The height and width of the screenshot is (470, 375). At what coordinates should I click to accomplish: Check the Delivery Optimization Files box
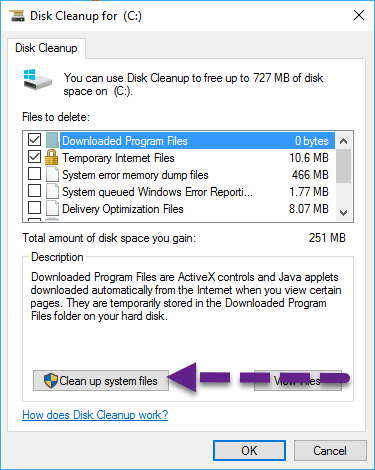pyautogui.click(x=34, y=208)
